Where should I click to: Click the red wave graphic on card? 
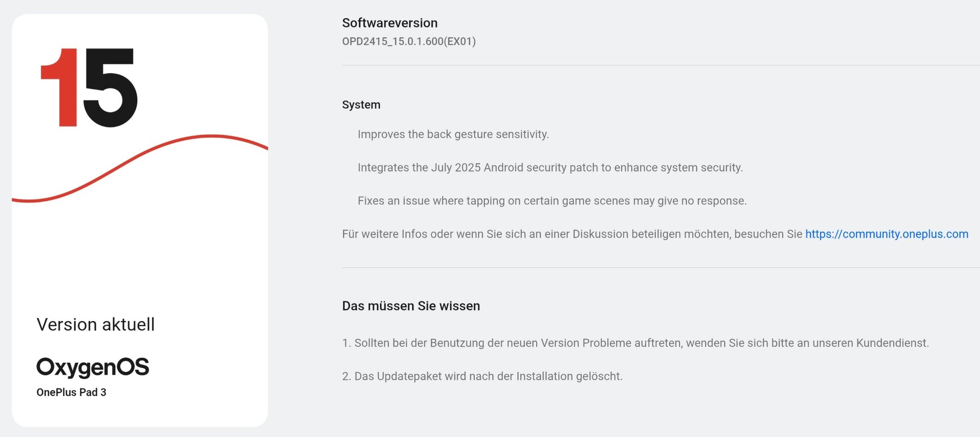pyautogui.click(x=140, y=168)
